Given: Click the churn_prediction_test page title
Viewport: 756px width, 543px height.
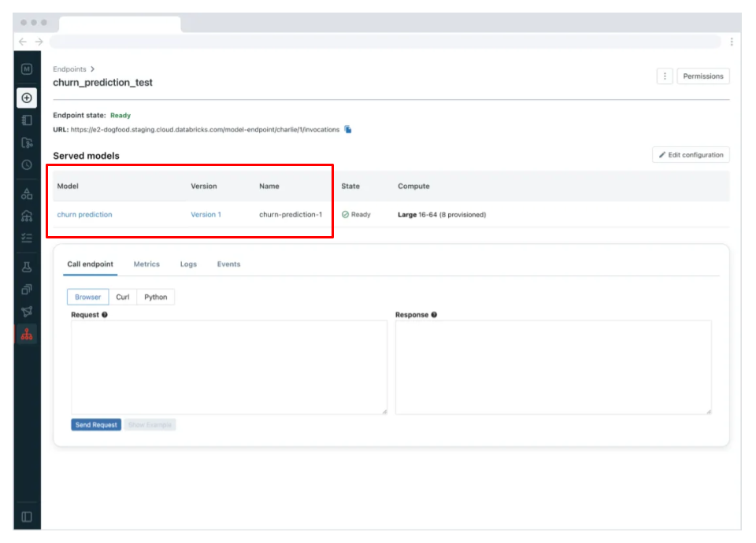Looking at the screenshot, I should coord(102,83).
